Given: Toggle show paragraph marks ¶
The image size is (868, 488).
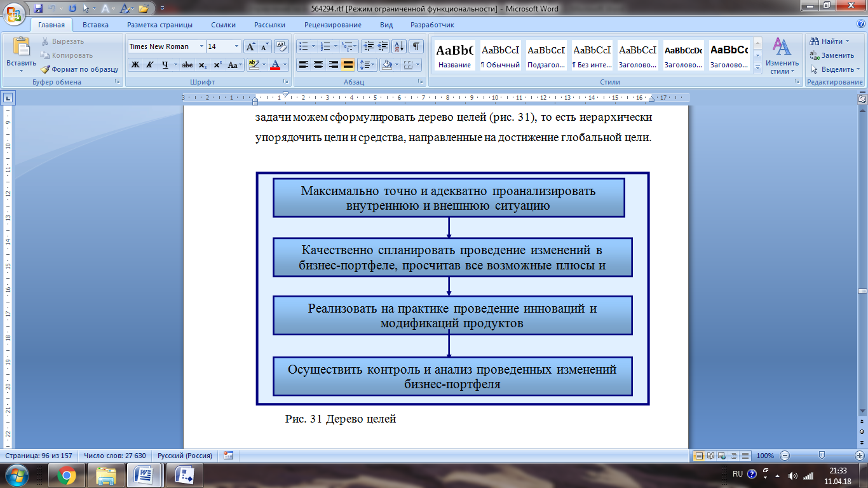Looking at the screenshot, I should tap(416, 46).
